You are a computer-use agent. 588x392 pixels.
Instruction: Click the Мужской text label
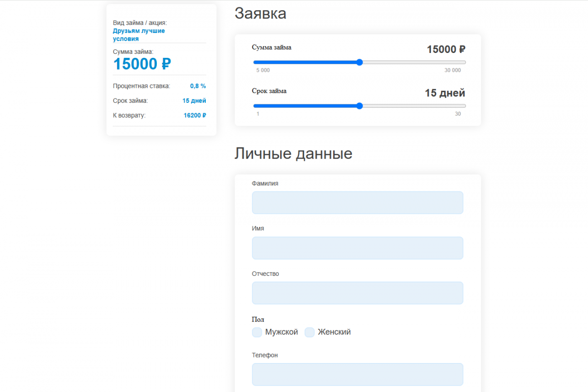click(282, 332)
